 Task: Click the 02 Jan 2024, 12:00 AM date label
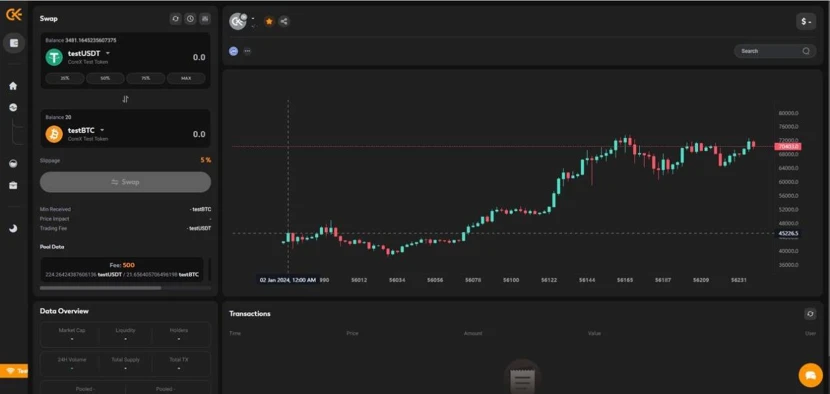(288, 280)
